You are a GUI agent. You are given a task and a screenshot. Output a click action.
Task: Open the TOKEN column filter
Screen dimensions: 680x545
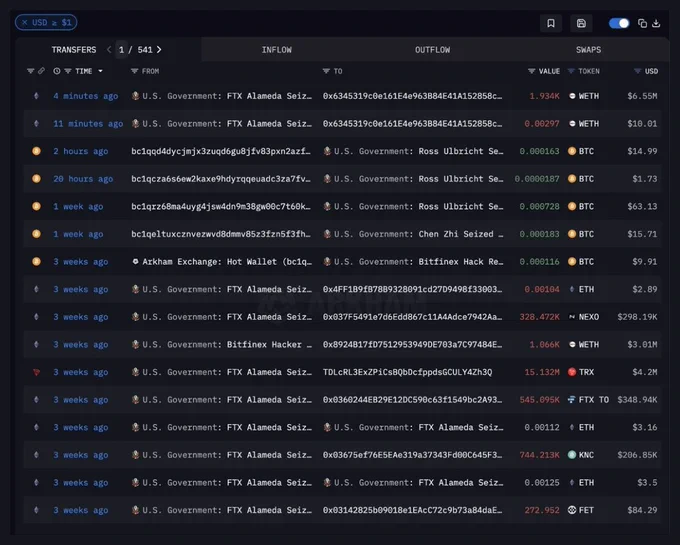(571, 71)
